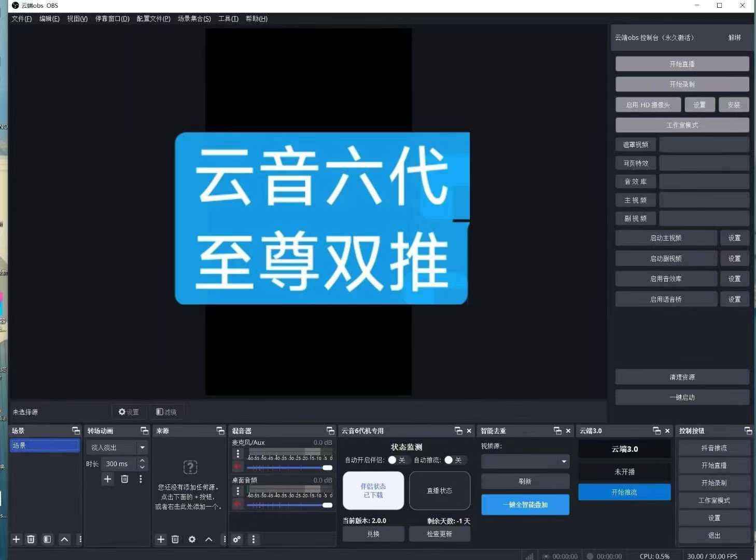The width and height of the screenshot is (756, 560).
Task: Click the blue 开始推流 button
Action: (624, 492)
